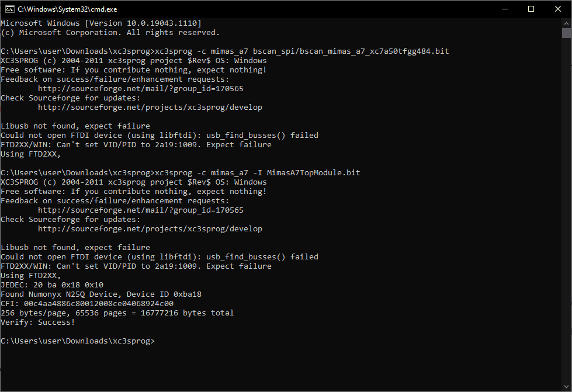
Task: Click the Microsoft Windows version line
Action: point(100,23)
